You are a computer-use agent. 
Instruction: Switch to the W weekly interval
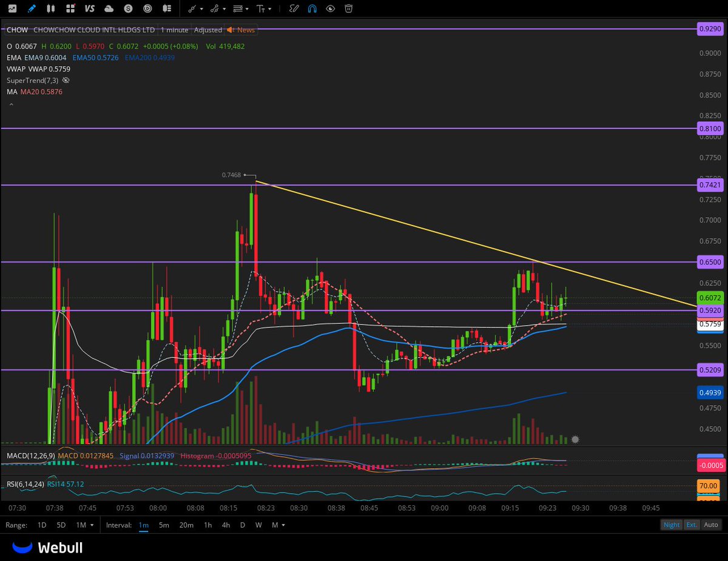[258, 525]
